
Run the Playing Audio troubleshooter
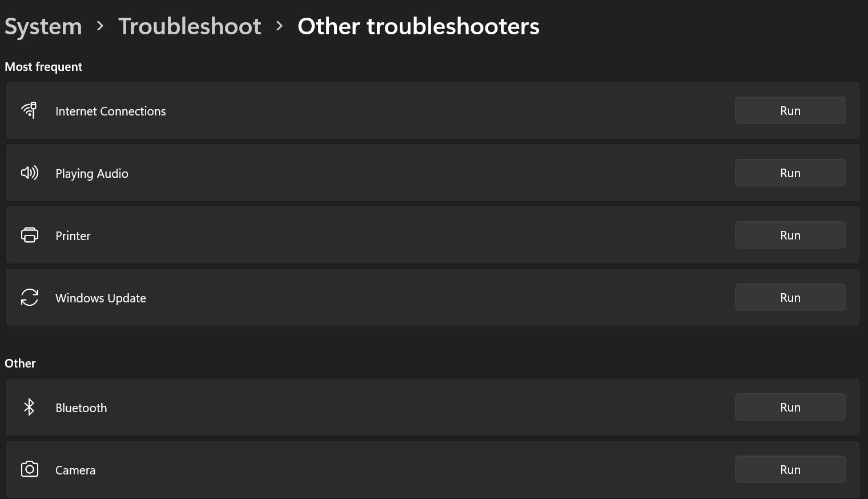[x=790, y=173]
